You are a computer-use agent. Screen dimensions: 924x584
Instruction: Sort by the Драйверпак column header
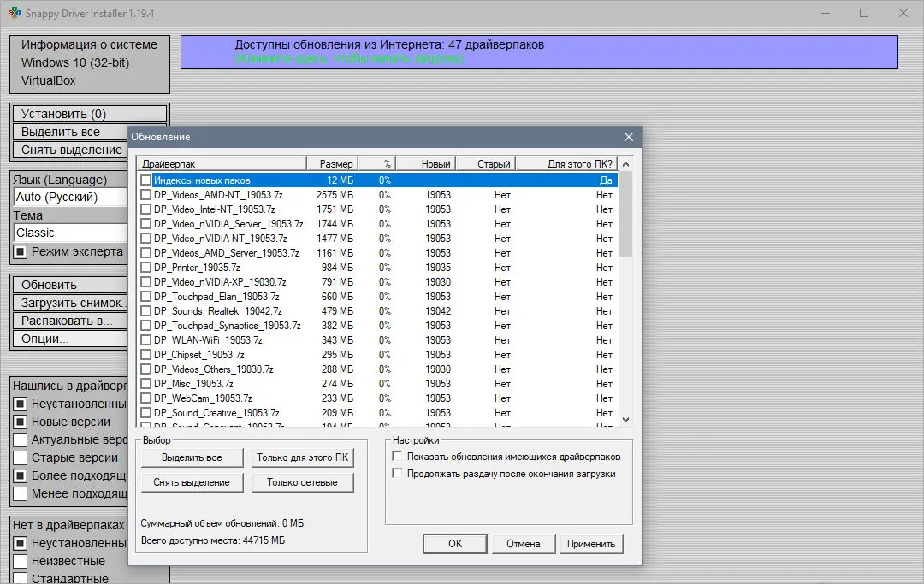click(222, 163)
